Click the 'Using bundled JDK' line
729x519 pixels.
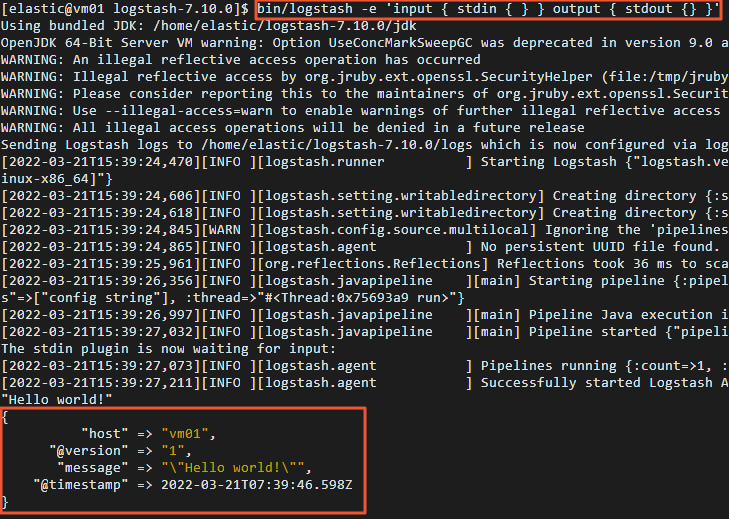point(209,26)
